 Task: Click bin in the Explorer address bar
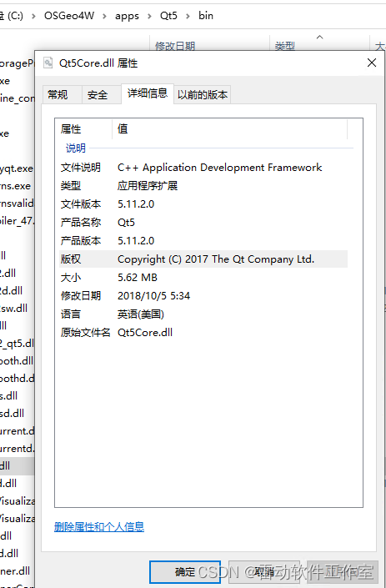206,16
